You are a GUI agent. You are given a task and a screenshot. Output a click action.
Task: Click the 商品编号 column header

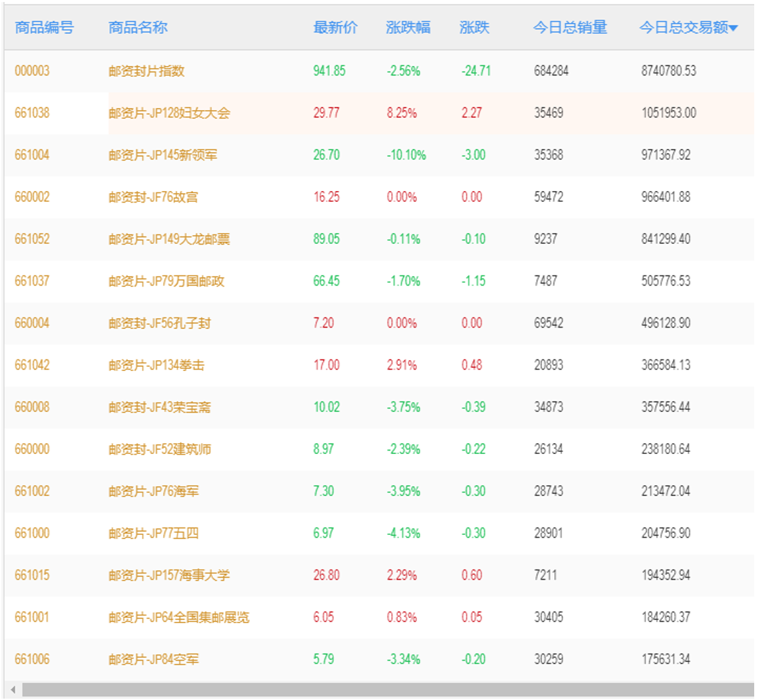click(x=44, y=28)
